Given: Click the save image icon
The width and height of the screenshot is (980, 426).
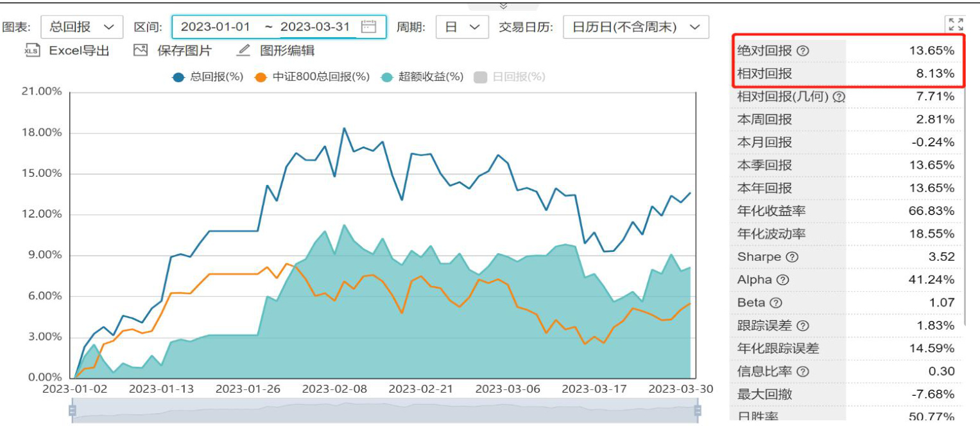Looking at the screenshot, I should (141, 51).
